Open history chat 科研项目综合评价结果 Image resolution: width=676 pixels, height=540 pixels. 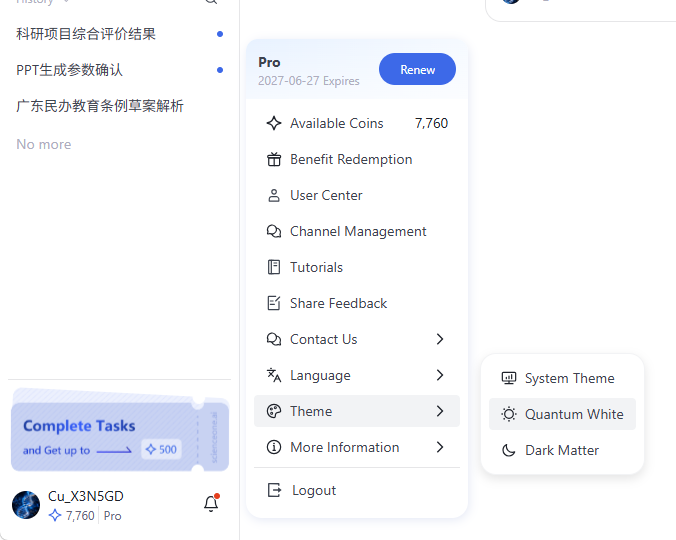click(x=119, y=34)
